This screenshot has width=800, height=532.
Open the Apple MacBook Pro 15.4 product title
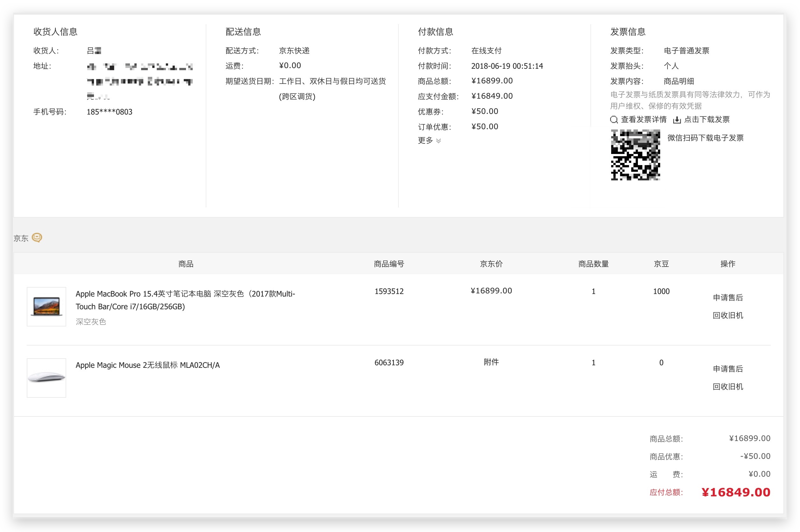point(185,300)
